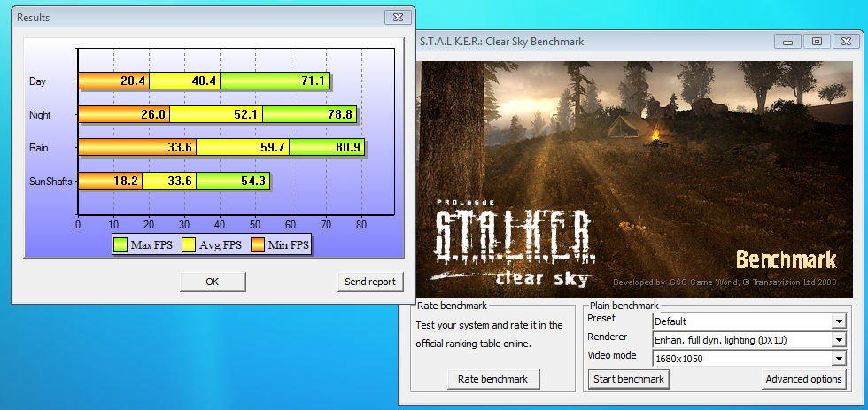The width and height of the screenshot is (868, 410).
Task: Click the Day average value 40.4
Action: [x=205, y=81]
